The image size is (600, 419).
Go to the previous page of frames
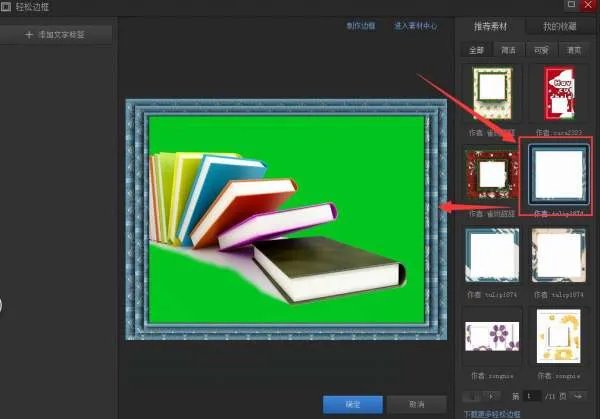(x=473, y=396)
